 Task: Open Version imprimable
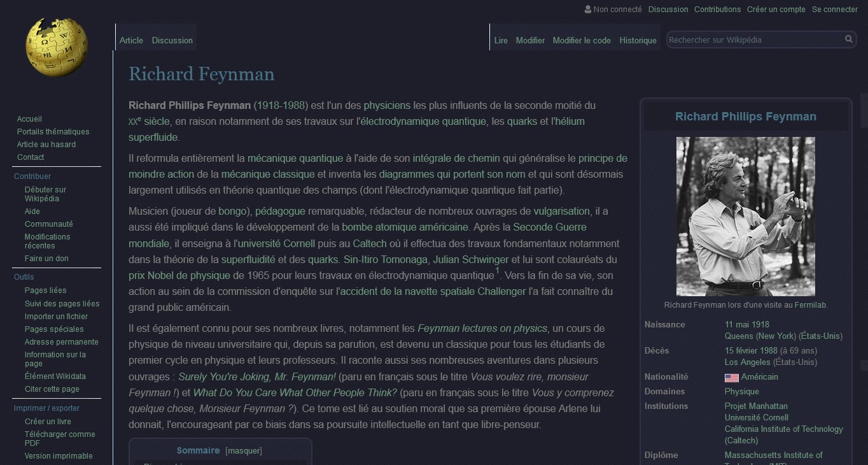click(x=59, y=456)
